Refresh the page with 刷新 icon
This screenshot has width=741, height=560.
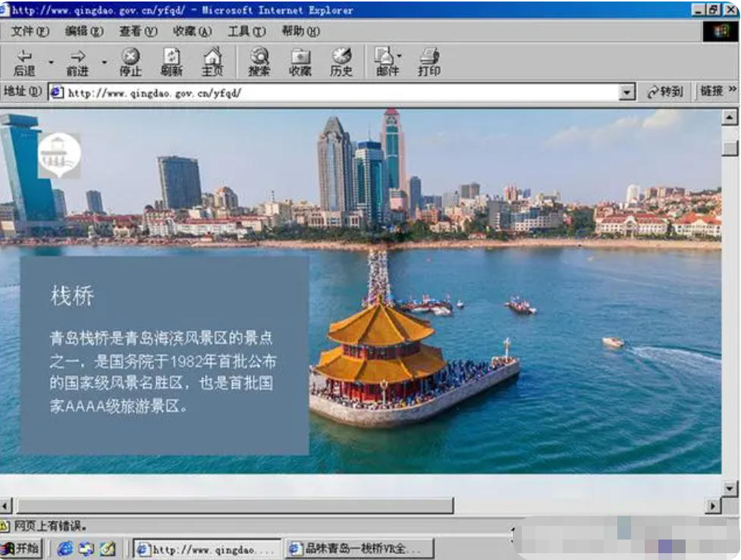click(171, 62)
